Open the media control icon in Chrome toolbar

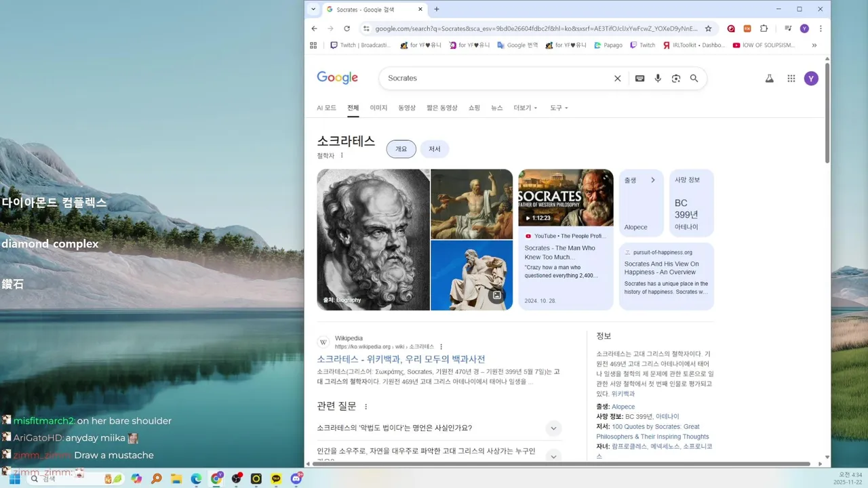click(788, 28)
